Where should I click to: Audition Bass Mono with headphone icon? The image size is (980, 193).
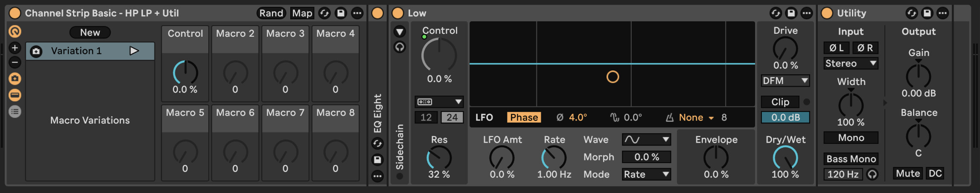872,174
